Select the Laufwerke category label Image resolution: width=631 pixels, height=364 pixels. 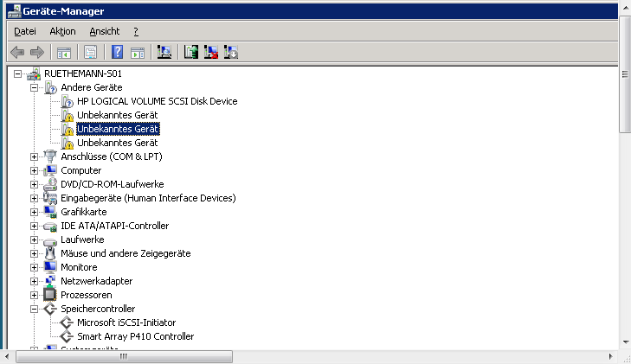[82, 239]
